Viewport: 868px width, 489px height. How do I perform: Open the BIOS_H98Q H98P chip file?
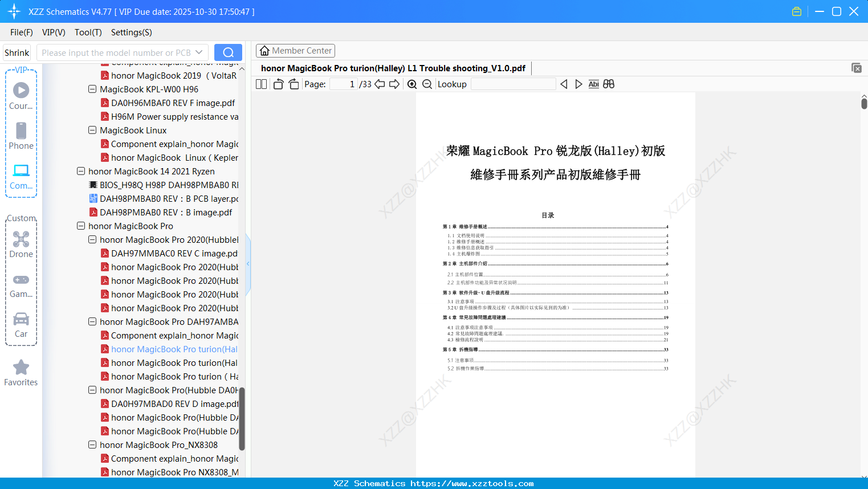point(164,185)
